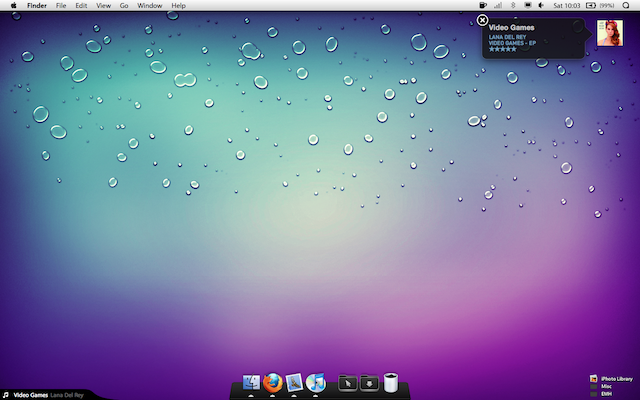Click the Lana Del Rey album artwork
Image resolution: width=640 pixels, height=400 pixels.
click(x=610, y=33)
